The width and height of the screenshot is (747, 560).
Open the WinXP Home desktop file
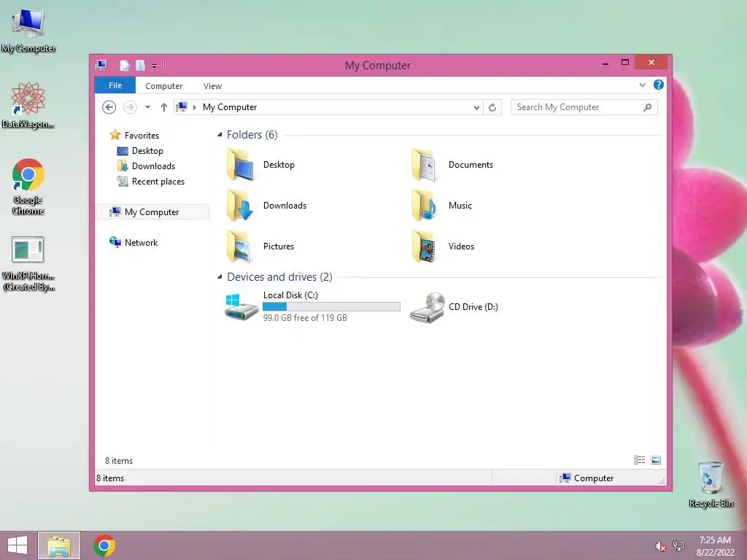click(28, 263)
